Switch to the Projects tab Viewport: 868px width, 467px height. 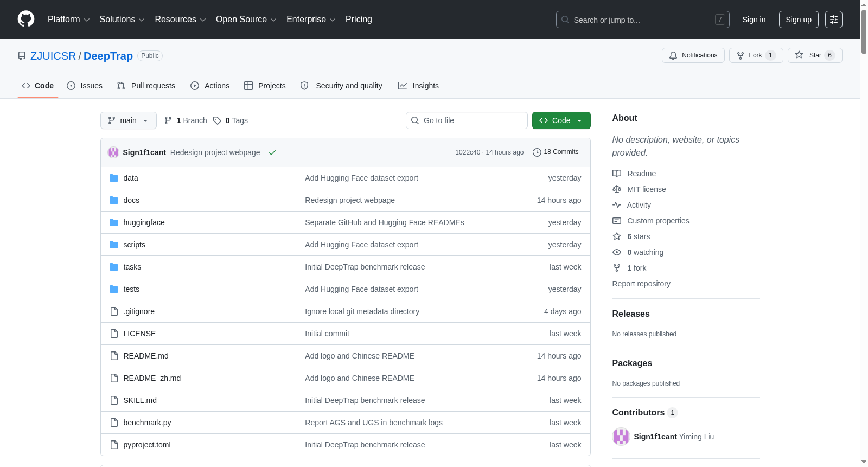tap(265, 86)
